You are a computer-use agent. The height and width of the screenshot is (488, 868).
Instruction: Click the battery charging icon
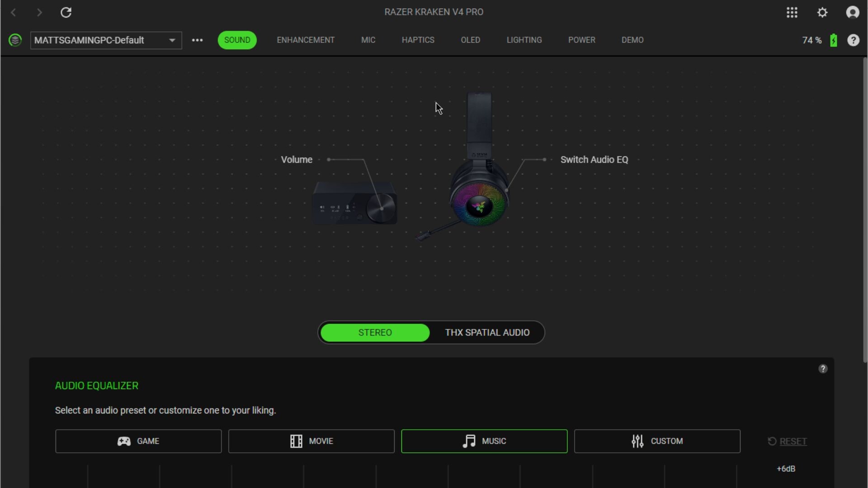point(834,40)
